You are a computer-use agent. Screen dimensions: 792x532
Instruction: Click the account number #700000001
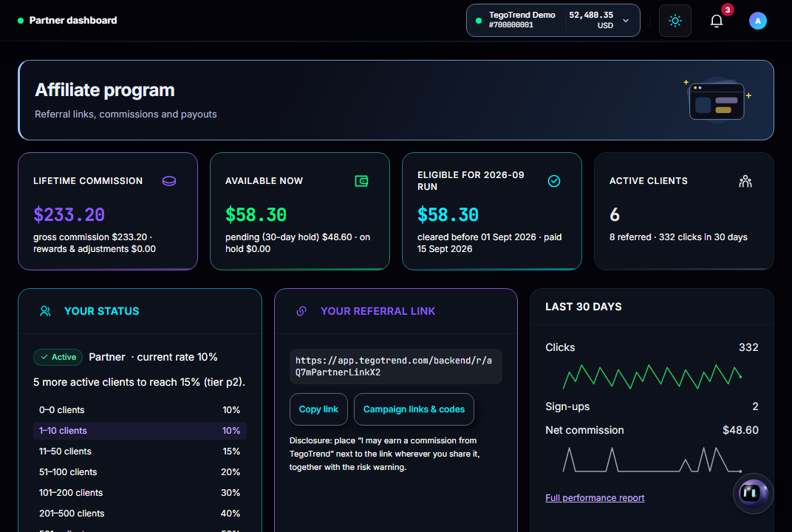[x=511, y=25]
